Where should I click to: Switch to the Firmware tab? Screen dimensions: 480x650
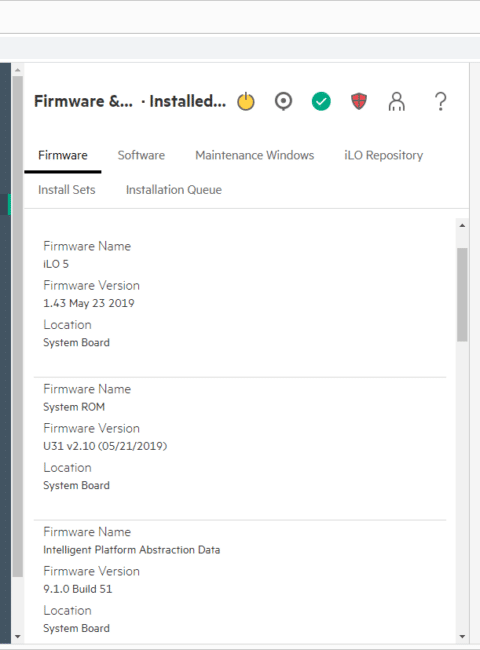point(63,155)
